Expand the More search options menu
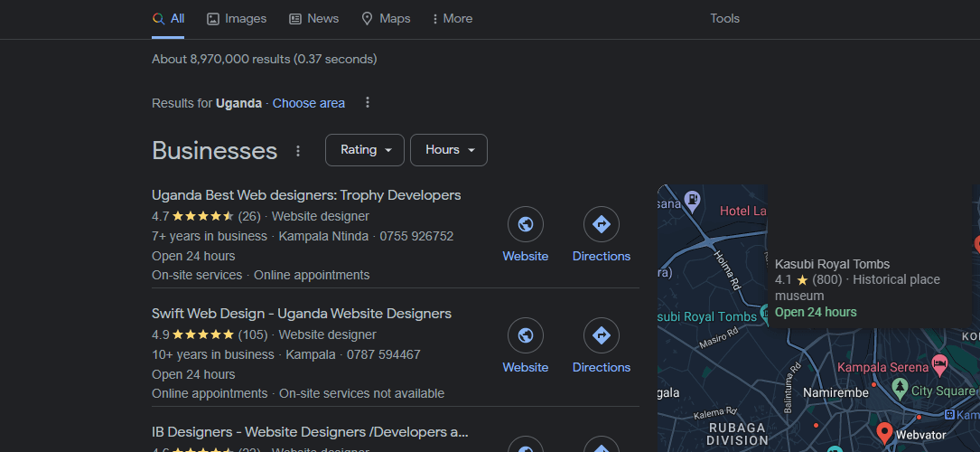The width and height of the screenshot is (980, 452). click(452, 19)
